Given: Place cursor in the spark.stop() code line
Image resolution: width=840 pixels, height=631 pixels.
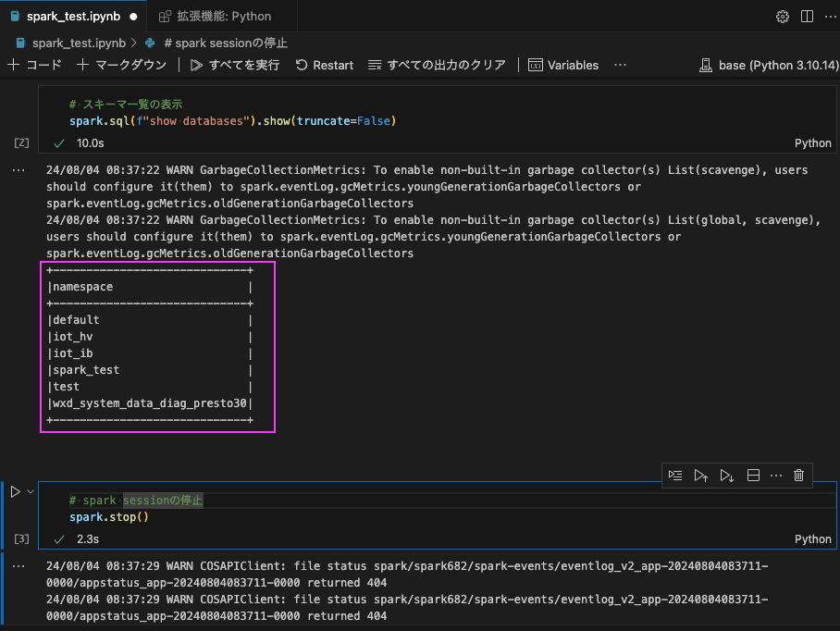Looking at the screenshot, I should (x=109, y=517).
